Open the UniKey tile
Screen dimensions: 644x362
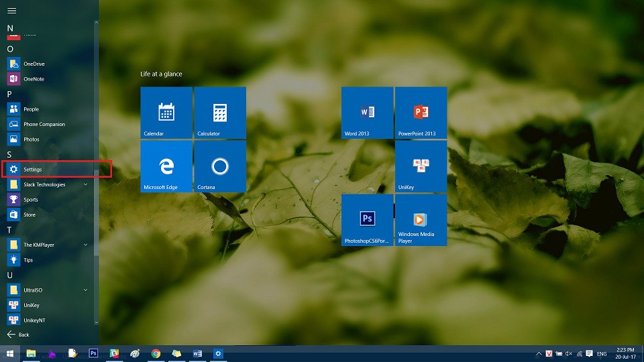coord(421,166)
